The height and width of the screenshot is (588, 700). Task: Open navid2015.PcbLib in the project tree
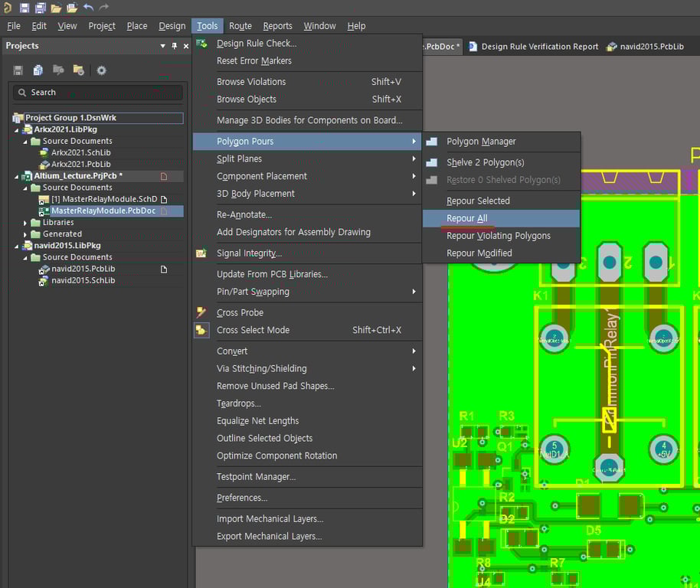click(83, 269)
